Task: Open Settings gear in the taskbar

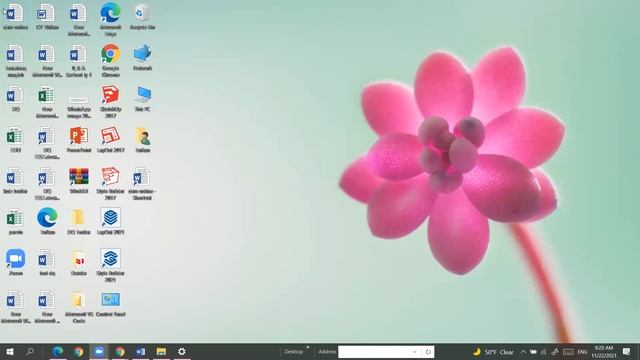Action: [182, 351]
